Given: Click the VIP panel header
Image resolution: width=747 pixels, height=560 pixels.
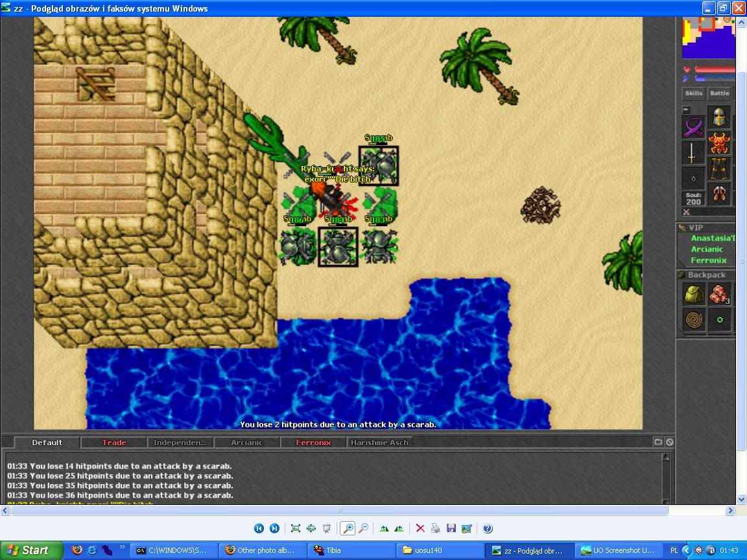Looking at the screenshot, I should coord(706,227).
